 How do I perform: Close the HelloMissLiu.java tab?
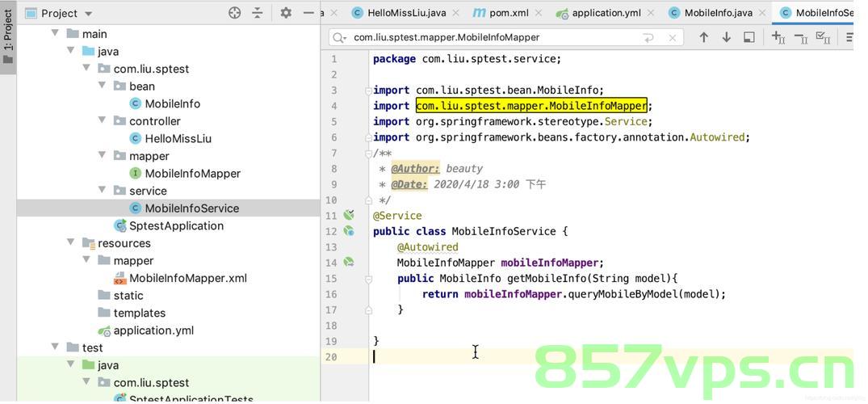(x=456, y=13)
